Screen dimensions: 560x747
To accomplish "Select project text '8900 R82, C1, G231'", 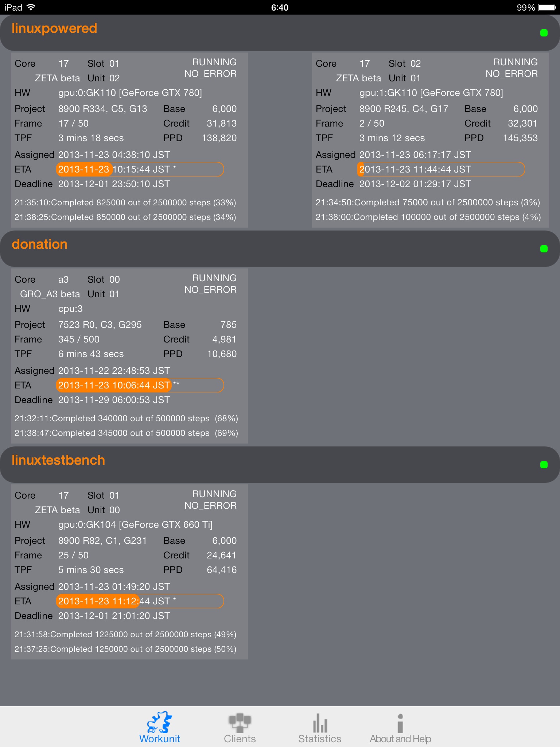I will tap(102, 541).
